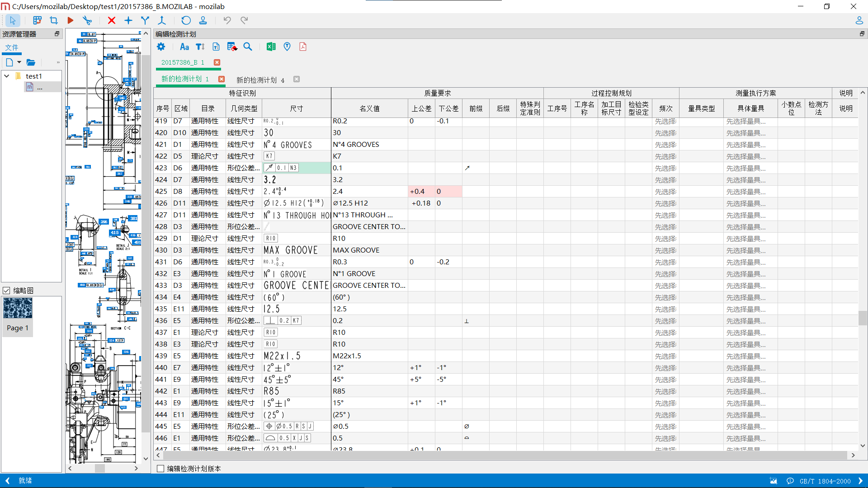
Task: Click the status bar left chevron
Action: [x=7, y=481]
